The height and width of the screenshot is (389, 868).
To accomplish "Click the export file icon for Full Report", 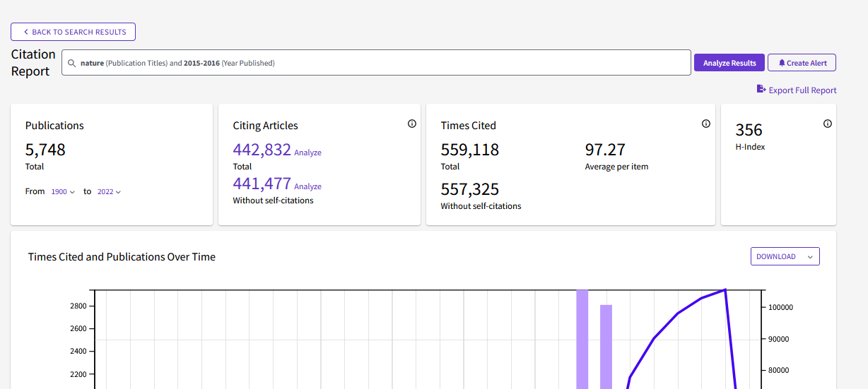I will point(761,89).
